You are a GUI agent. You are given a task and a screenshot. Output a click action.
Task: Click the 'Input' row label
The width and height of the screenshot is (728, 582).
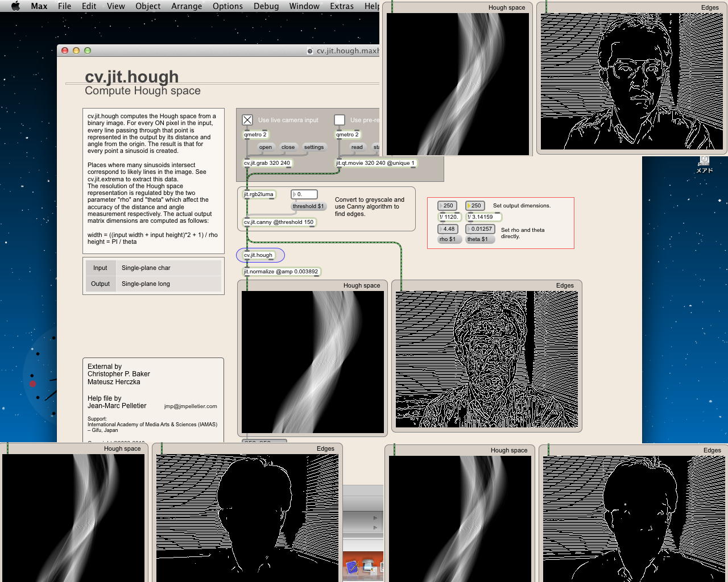(x=100, y=268)
